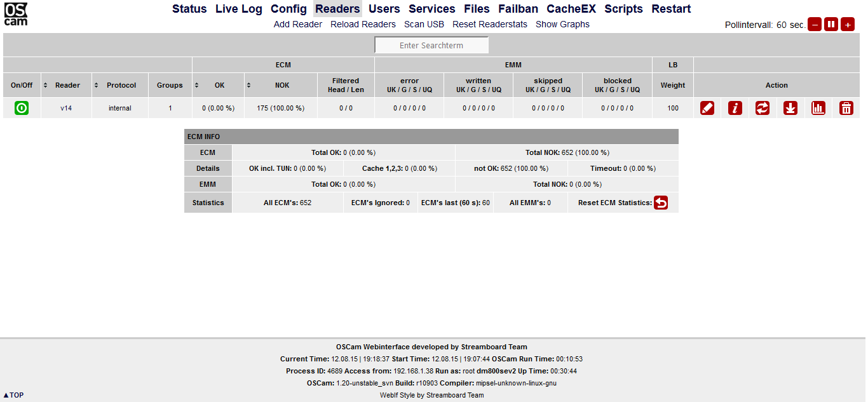This screenshot has width=868, height=402.
Task: Pause the poll interval refresh
Action: pos(831,25)
